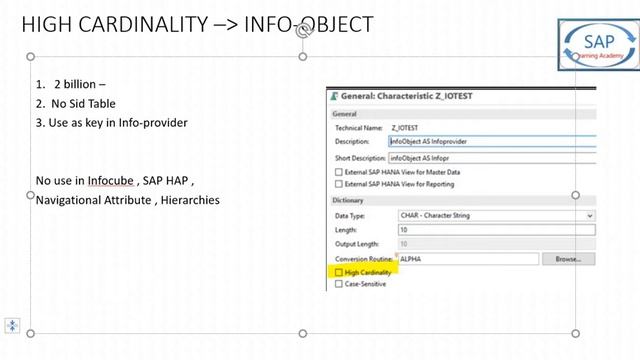
Task: Click the slide title HIGH CARDINALITY
Action: click(x=198, y=24)
